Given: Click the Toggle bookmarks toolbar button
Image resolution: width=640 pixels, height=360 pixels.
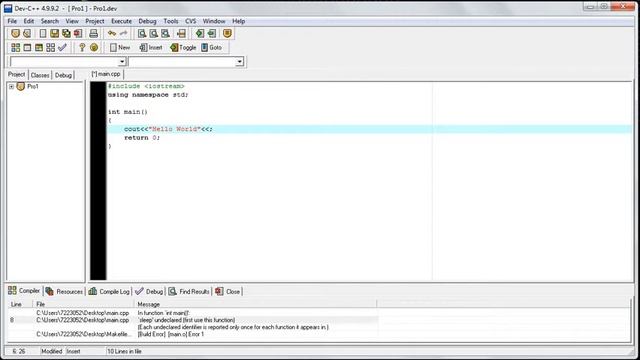Looking at the screenshot, I should pyautogui.click(x=183, y=48).
